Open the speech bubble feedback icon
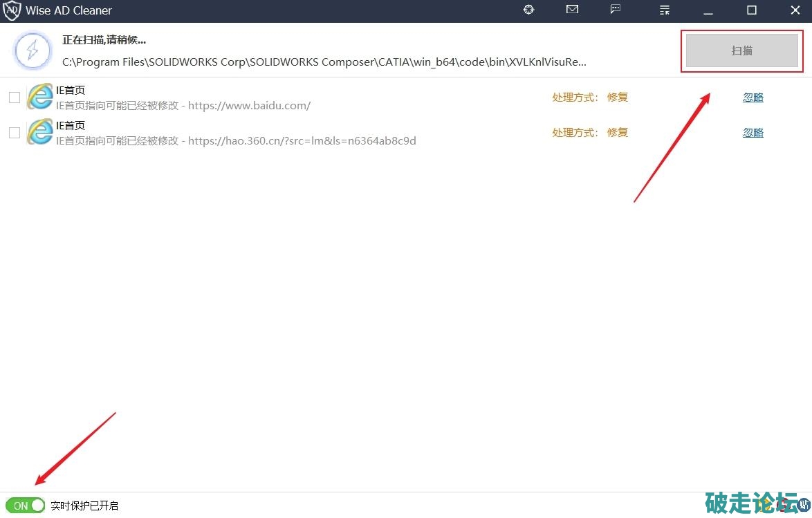 tap(616, 10)
